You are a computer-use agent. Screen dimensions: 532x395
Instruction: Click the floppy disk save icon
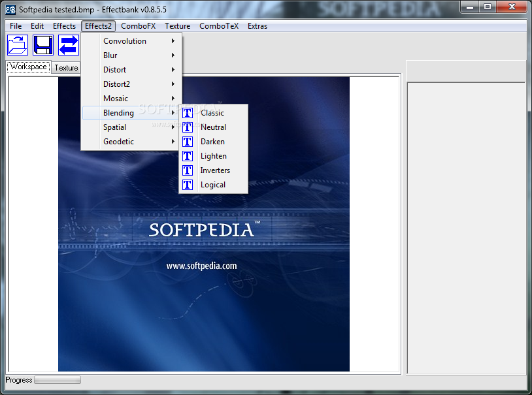43,45
